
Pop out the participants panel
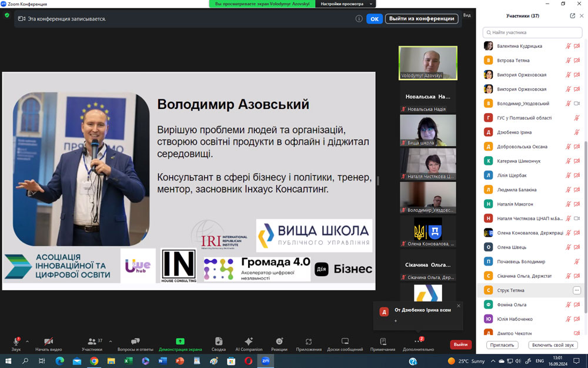click(x=572, y=16)
